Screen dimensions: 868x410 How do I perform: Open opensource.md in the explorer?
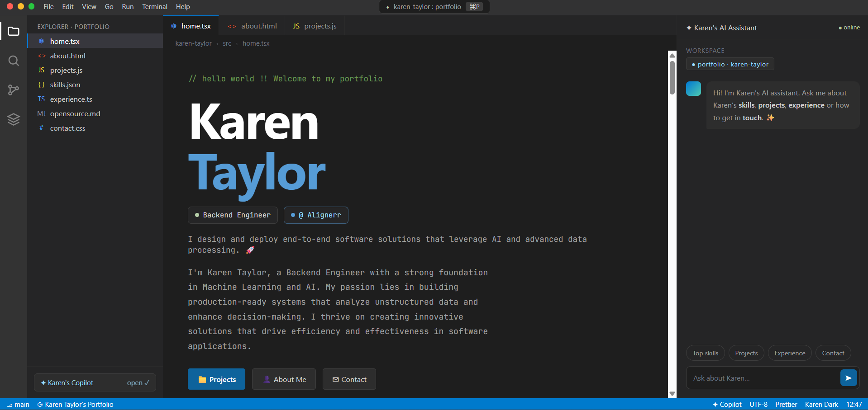[95, 113]
